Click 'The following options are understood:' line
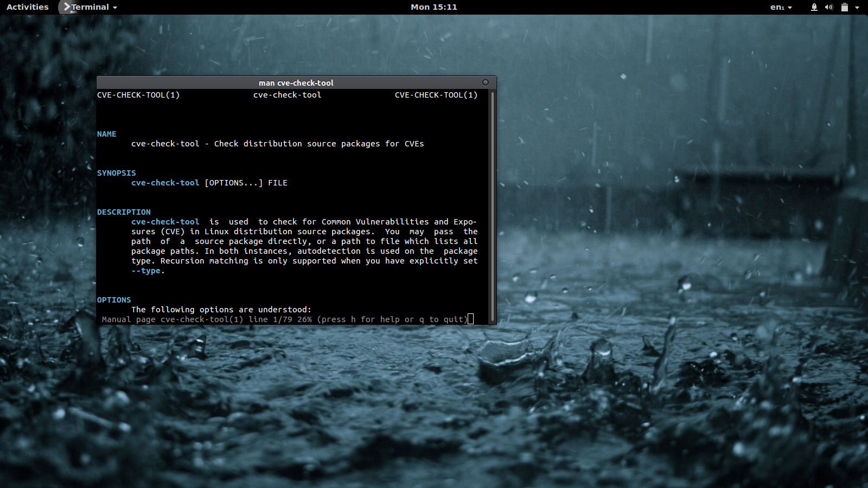Image resolution: width=868 pixels, height=488 pixels. 221,310
